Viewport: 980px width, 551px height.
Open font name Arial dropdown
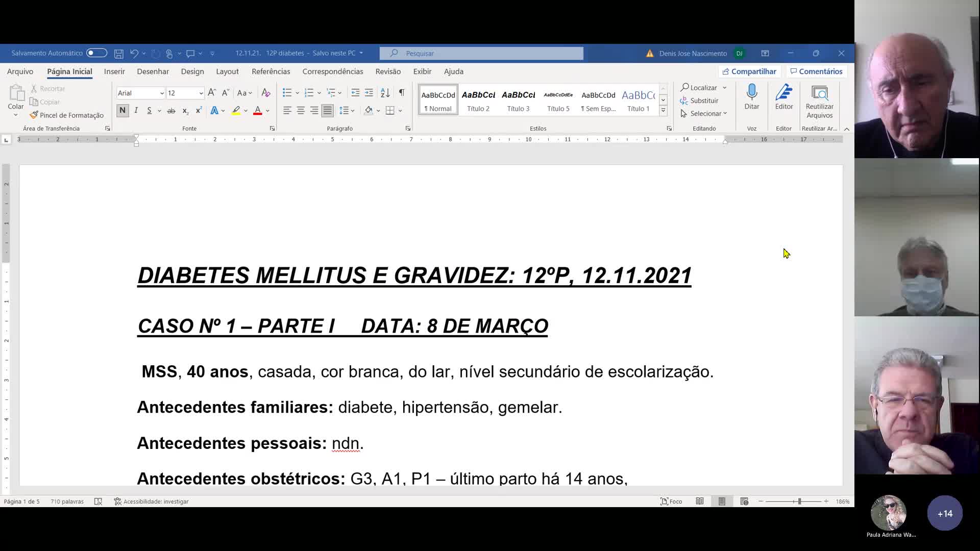pyautogui.click(x=162, y=93)
